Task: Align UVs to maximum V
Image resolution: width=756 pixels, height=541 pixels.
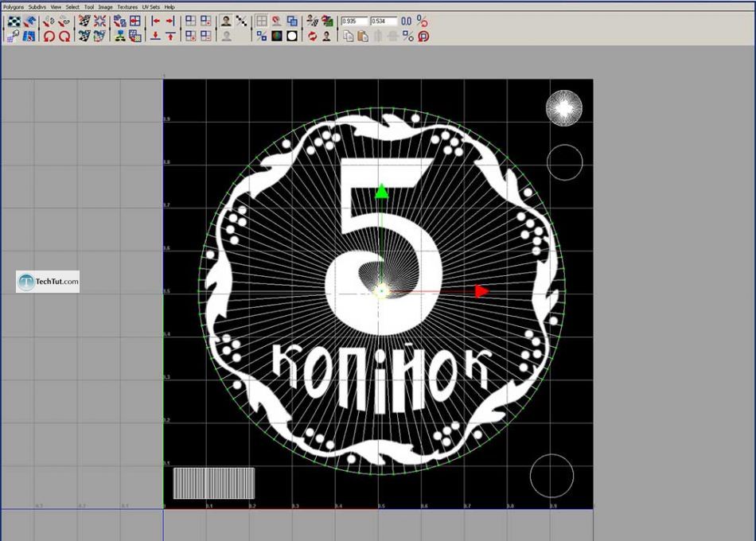Action: tap(170, 36)
